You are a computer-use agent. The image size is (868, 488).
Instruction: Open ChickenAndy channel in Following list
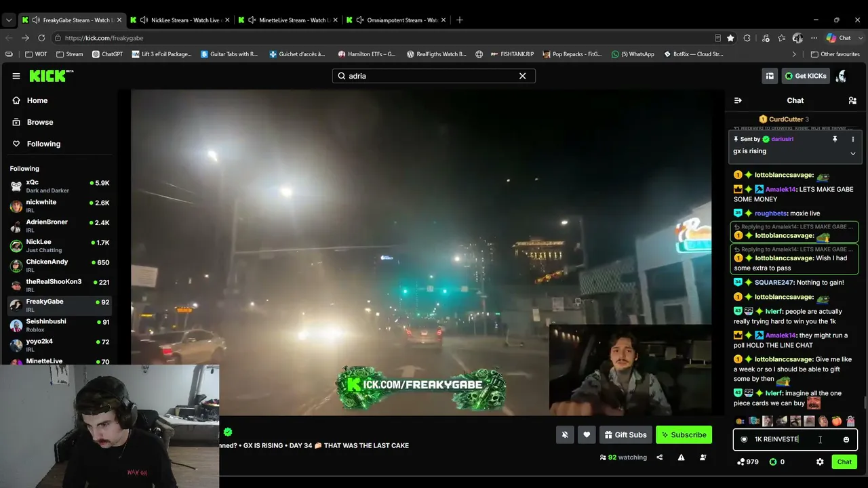[x=59, y=265]
